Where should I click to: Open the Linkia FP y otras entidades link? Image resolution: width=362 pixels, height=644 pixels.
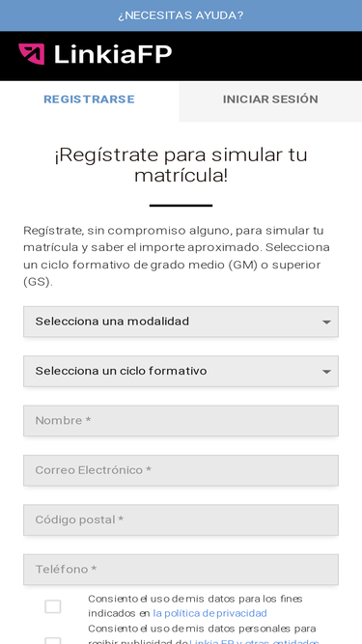pos(255,641)
